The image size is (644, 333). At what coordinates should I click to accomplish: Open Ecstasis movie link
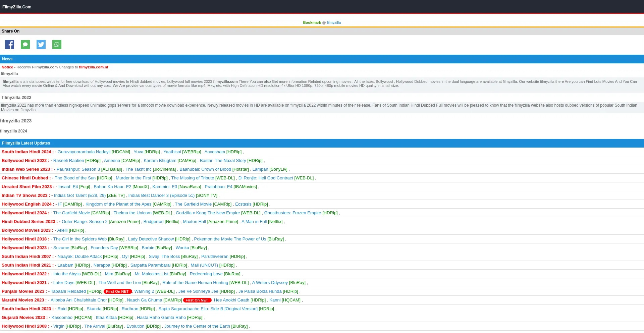tap(243, 204)
